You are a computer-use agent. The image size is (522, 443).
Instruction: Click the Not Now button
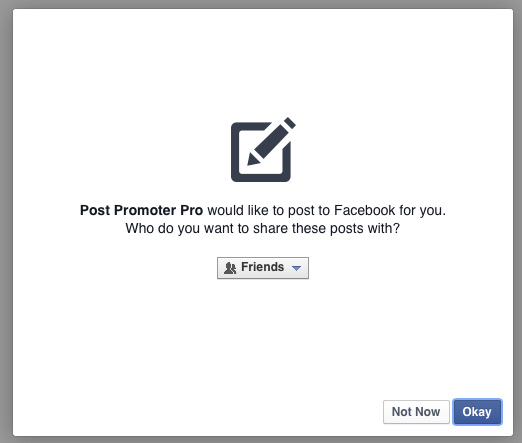point(416,412)
